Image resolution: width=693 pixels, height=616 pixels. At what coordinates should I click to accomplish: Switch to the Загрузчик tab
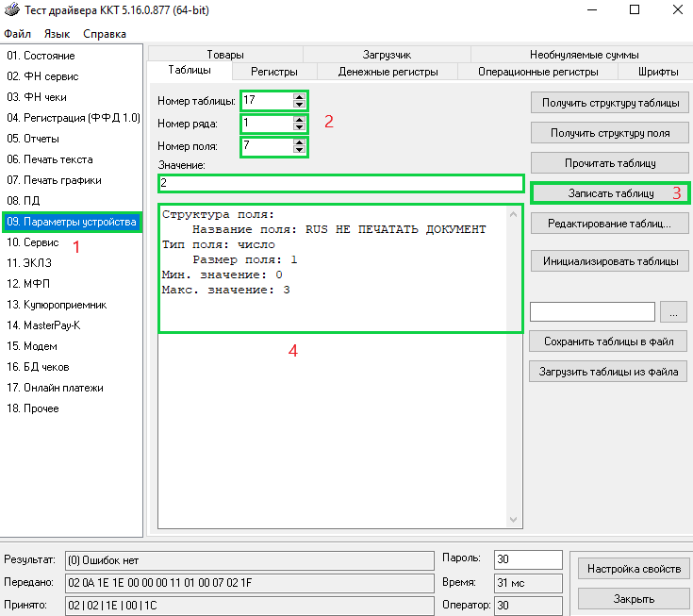[387, 55]
